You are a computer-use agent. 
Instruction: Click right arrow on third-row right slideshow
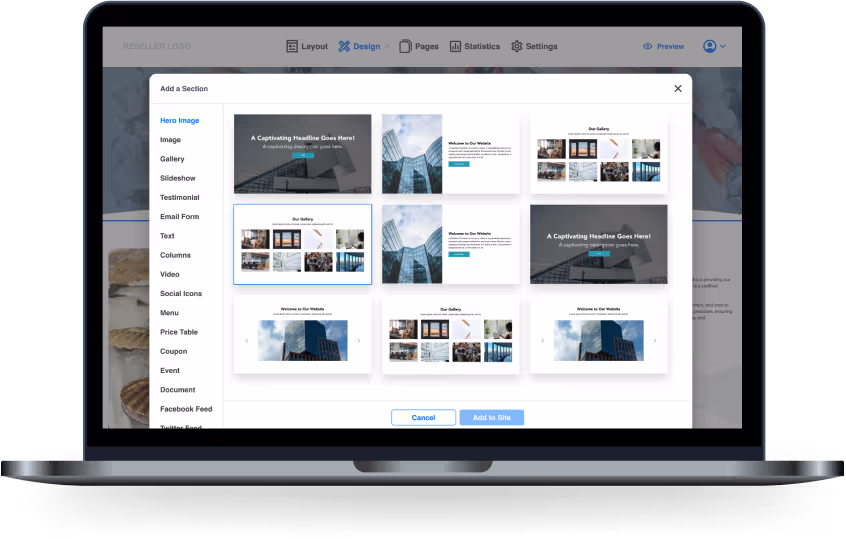click(655, 340)
